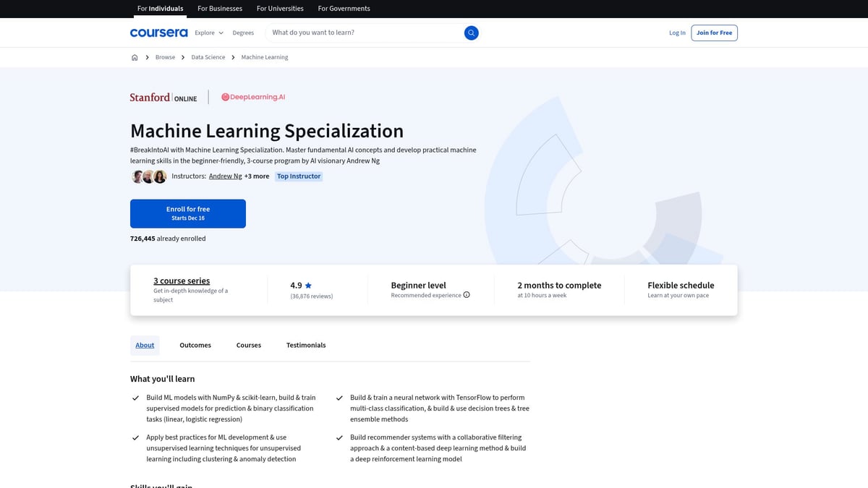Click the Top Instructor badge
This screenshot has height=488, width=868.
299,176
